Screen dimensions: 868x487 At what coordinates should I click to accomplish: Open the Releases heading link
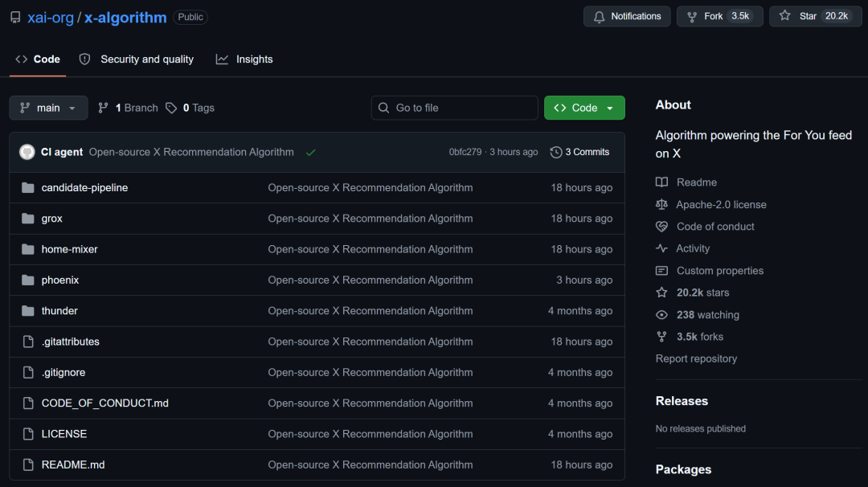coord(682,401)
